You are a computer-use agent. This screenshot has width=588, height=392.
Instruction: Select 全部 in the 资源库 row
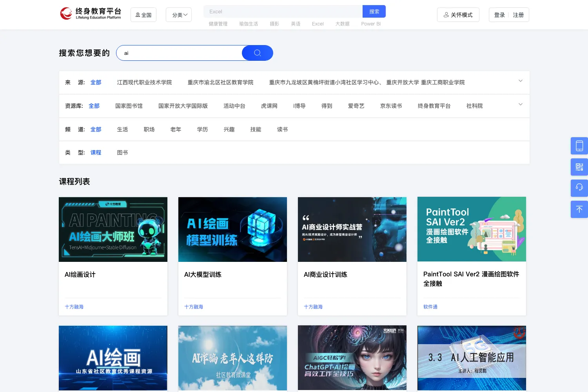pos(94,106)
